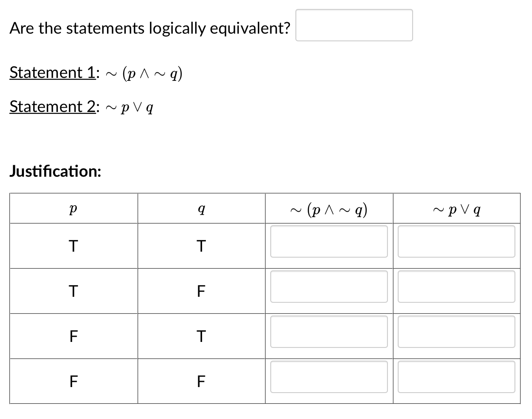Click the p column header cell
This screenshot has height=419, width=532.
(x=73, y=208)
